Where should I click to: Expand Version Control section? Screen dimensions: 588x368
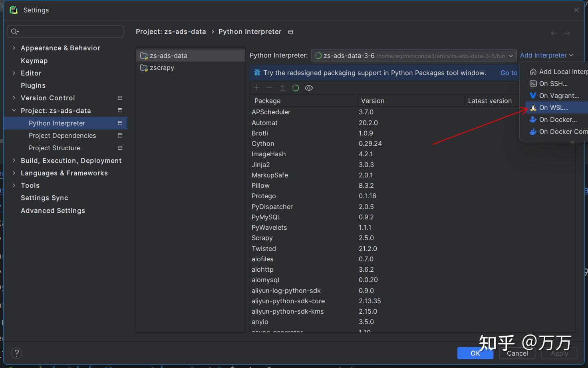(14, 98)
